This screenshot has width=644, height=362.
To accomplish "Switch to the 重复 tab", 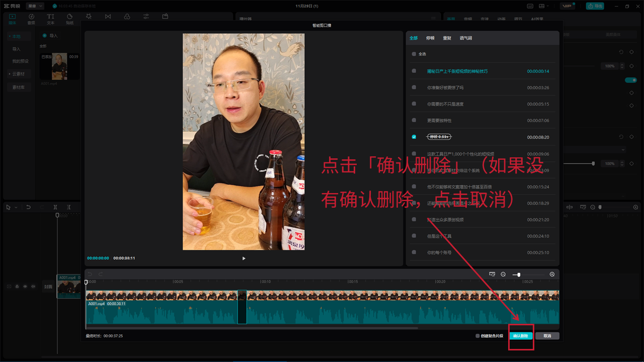I will pos(447,38).
